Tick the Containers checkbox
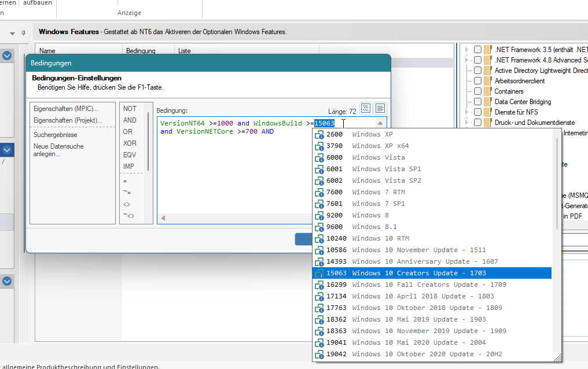588x369 pixels. pos(477,91)
